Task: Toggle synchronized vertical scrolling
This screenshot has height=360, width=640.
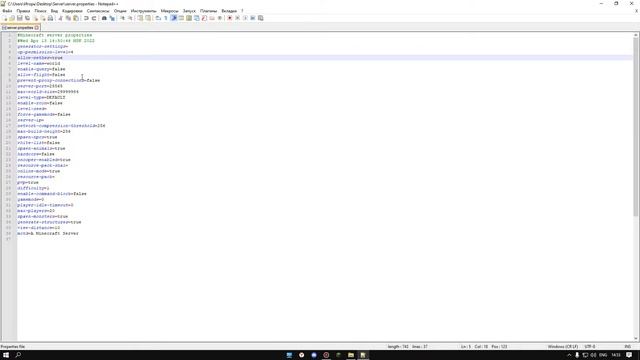Action: coord(140,18)
